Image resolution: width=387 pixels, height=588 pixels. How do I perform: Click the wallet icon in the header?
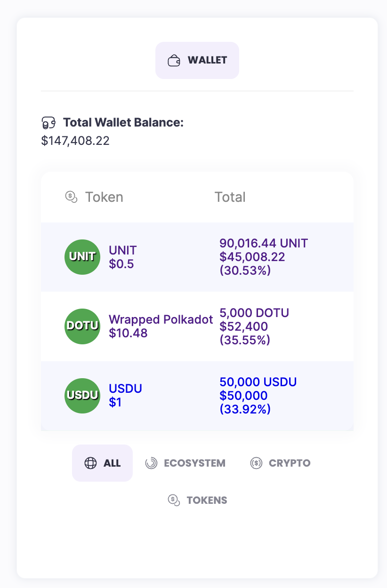click(174, 60)
